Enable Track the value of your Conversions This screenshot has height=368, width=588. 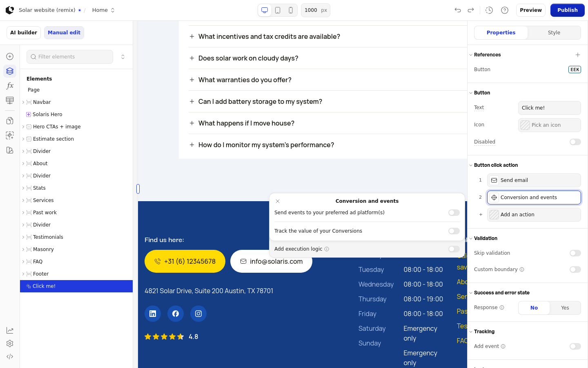pos(454,231)
